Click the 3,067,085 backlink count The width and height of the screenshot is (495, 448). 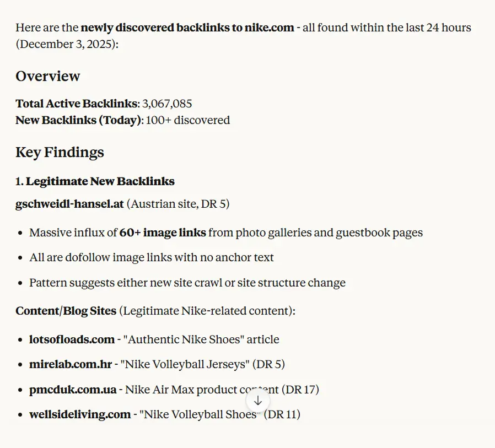[167, 104]
